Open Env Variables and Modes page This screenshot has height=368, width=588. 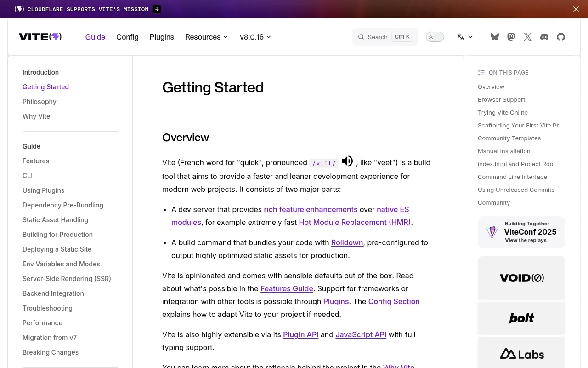61,264
